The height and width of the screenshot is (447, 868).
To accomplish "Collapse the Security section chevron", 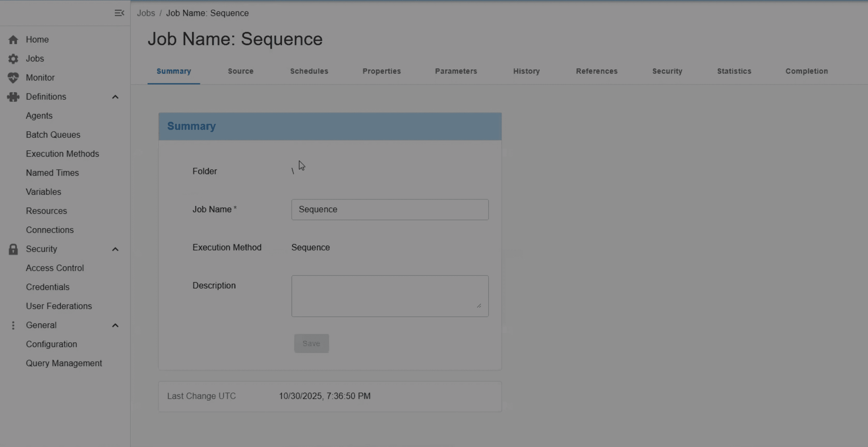I will [x=115, y=249].
